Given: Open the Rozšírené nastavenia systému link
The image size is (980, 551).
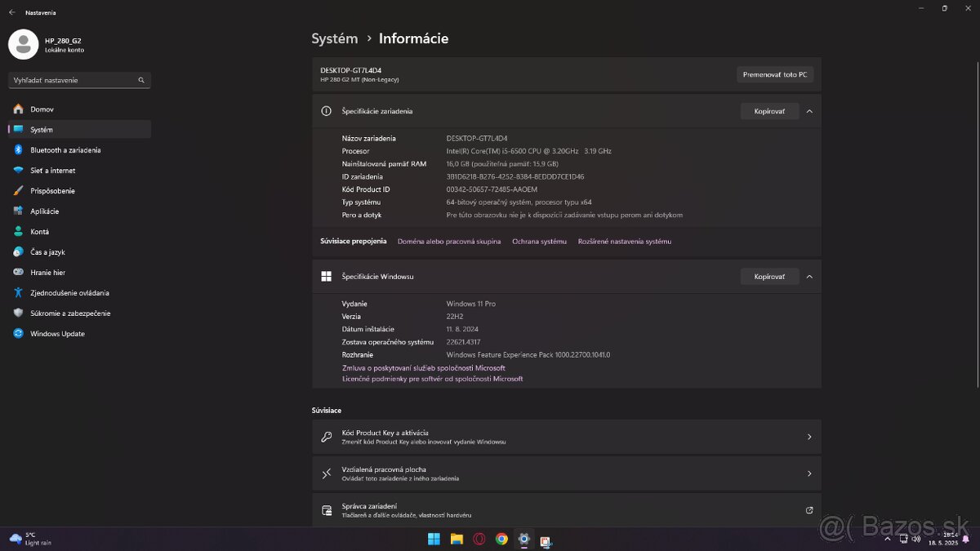Looking at the screenshot, I should tap(624, 241).
